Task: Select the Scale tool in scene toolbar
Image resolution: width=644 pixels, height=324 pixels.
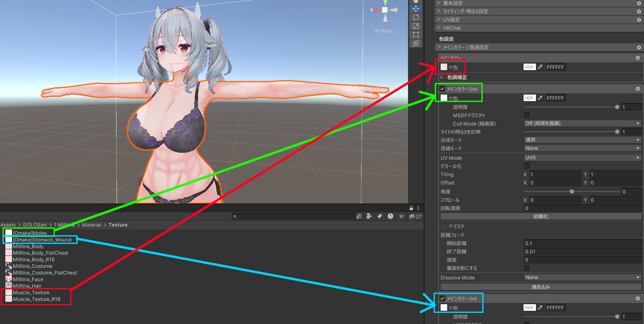Action: pos(415,26)
